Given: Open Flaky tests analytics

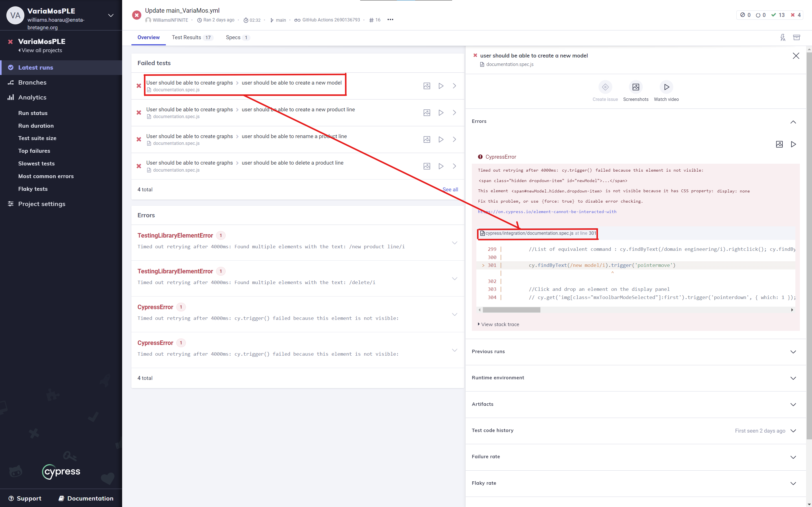Looking at the screenshot, I should pos(33,189).
